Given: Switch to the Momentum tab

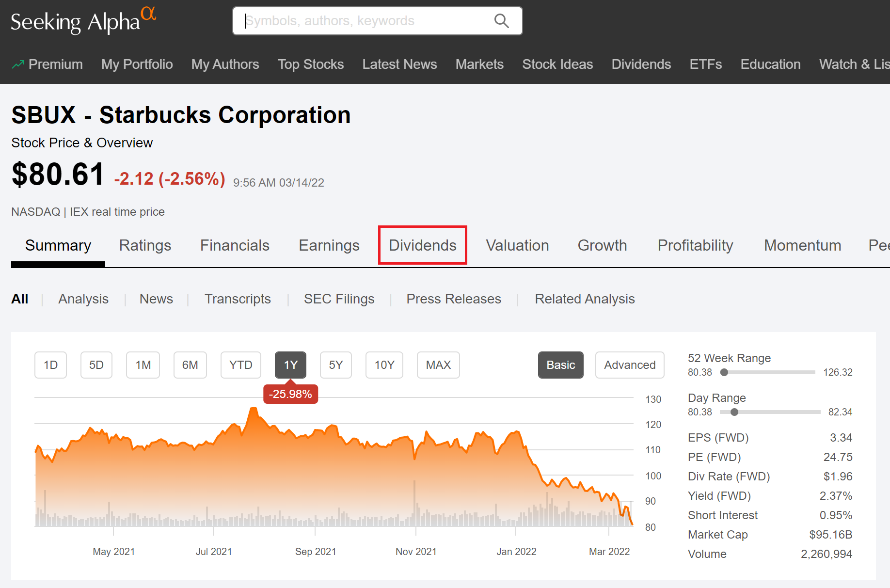Looking at the screenshot, I should [802, 245].
